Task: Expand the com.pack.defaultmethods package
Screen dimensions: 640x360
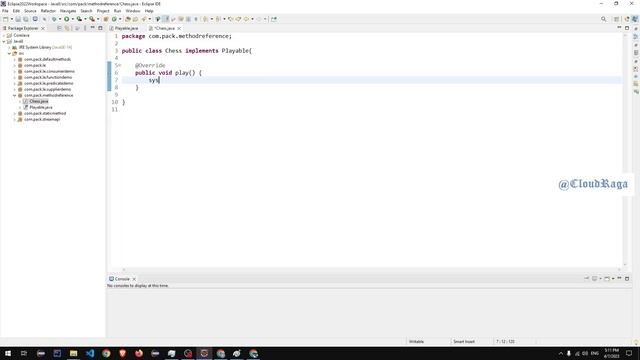Action: coord(15,59)
